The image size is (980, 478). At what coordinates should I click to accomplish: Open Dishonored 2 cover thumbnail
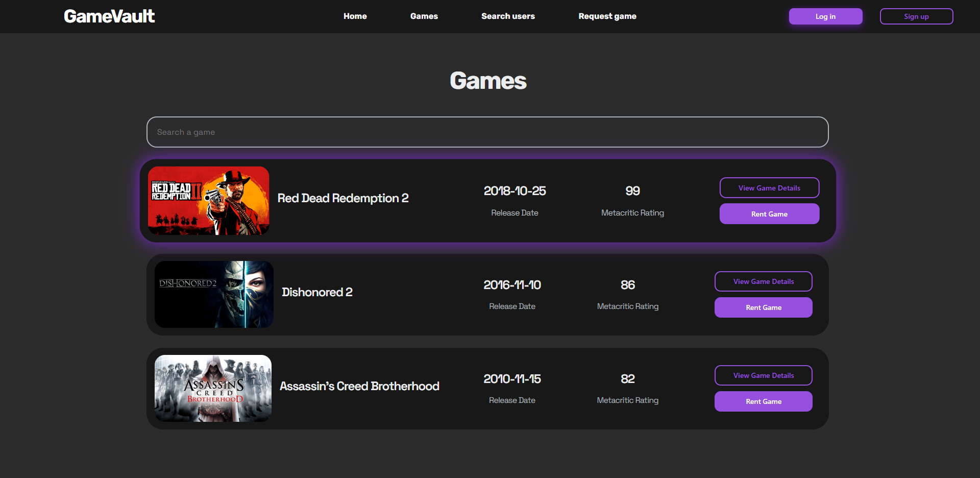[214, 295]
